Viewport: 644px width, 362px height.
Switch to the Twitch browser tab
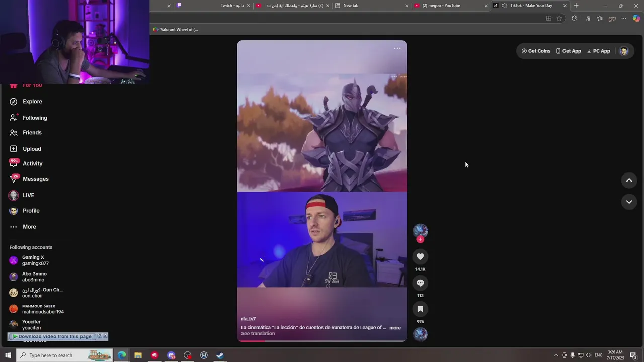[212, 6]
